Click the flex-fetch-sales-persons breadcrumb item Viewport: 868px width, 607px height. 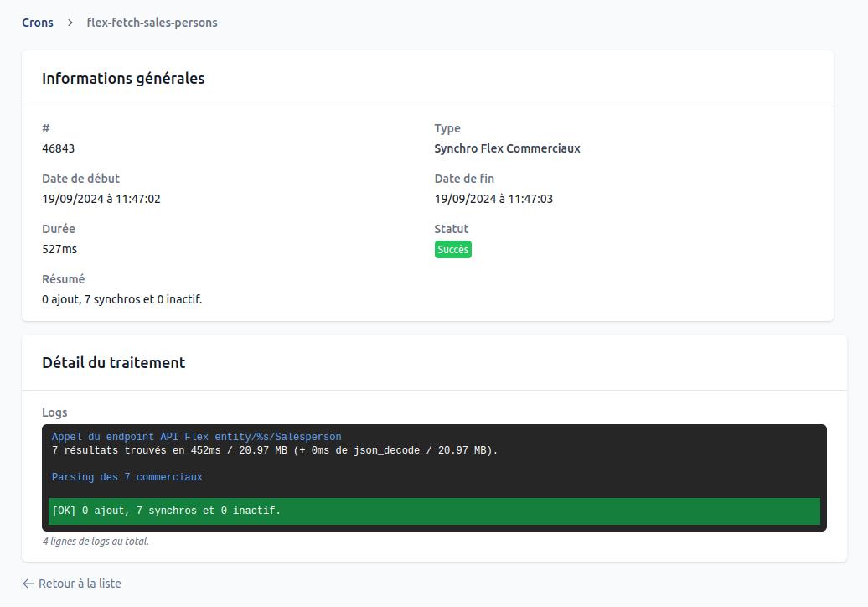click(x=152, y=23)
